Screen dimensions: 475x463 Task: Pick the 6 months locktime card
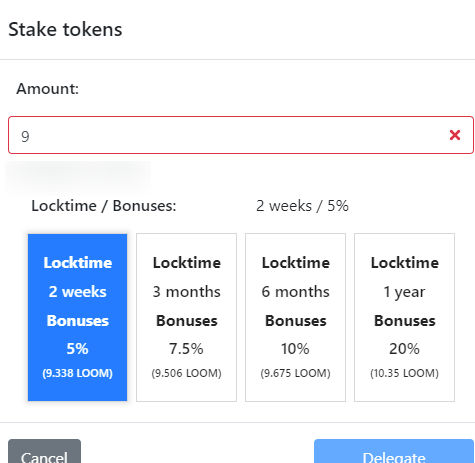click(295, 317)
